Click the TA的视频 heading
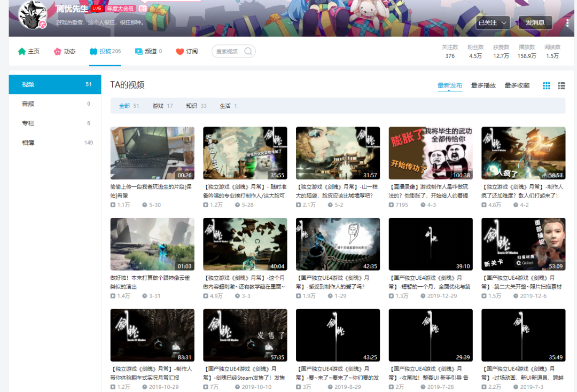The width and height of the screenshot is (577, 392). tap(127, 85)
